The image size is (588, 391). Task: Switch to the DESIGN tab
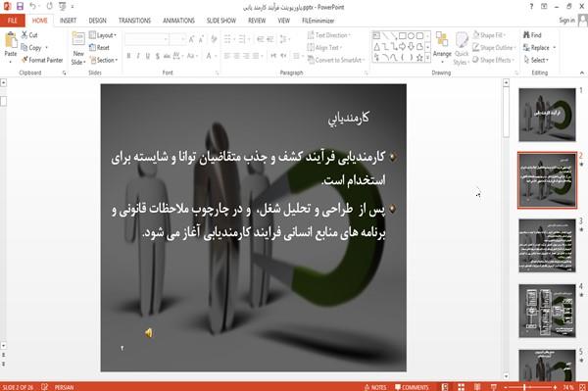coord(97,21)
